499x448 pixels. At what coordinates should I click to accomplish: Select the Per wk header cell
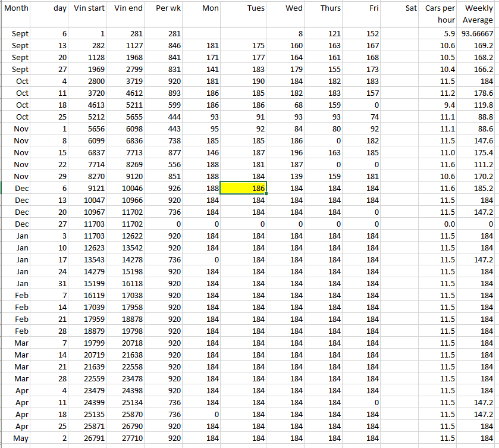pyautogui.click(x=167, y=8)
